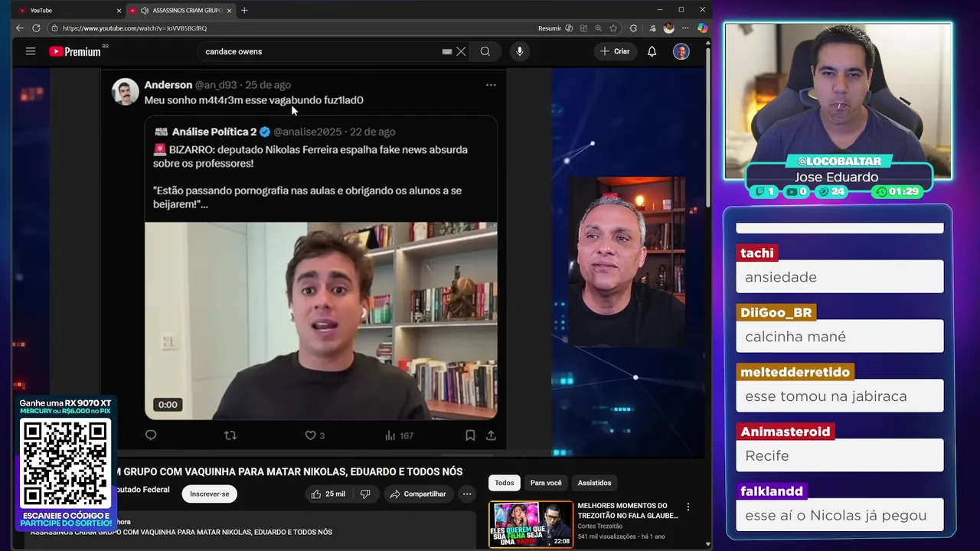The image size is (980, 551).
Task: Click the 01:29 WhatsApp timer badge
Action: pos(897,191)
